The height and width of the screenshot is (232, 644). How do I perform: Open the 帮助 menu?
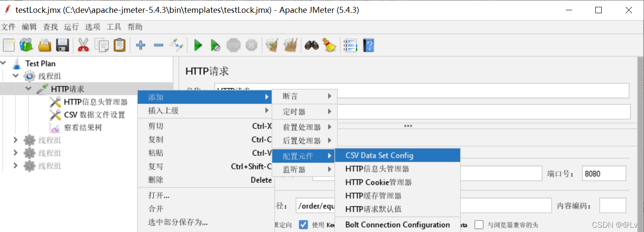pyautogui.click(x=135, y=27)
